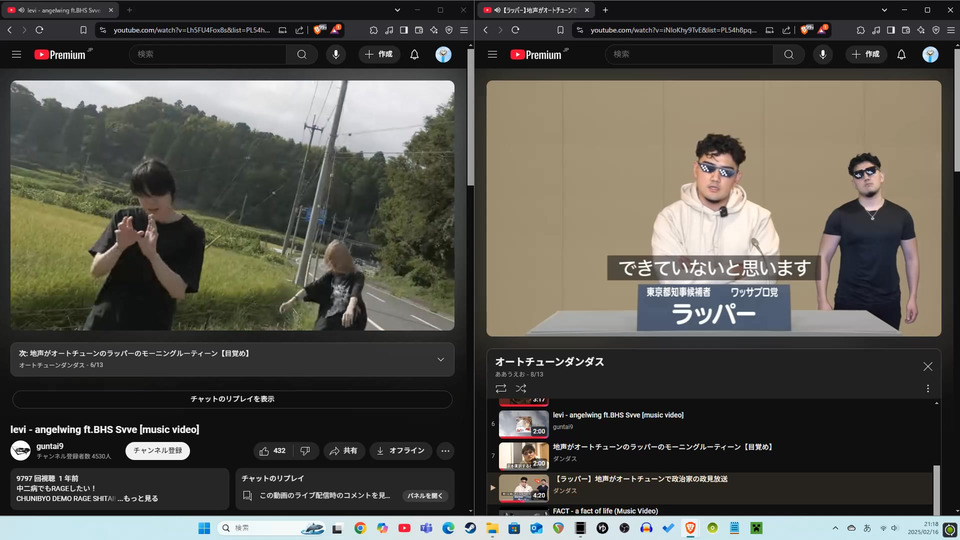Subscribe with the チャンネル登録 button
The height and width of the screenshot is (540, 960).
[157, 451]
